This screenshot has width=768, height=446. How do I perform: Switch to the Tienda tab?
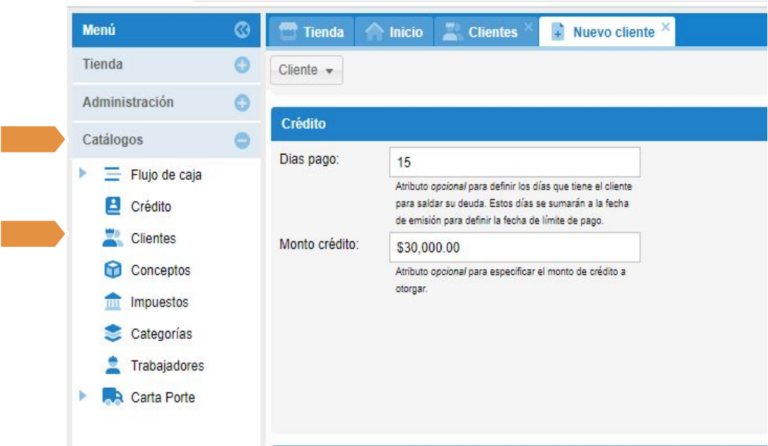(x=311, y=32)
